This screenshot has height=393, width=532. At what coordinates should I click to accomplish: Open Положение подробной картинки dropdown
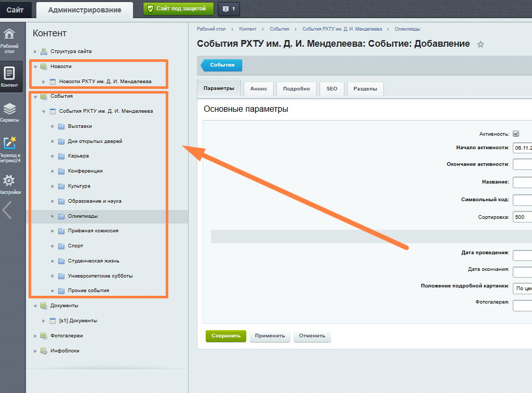coord(522,287)
